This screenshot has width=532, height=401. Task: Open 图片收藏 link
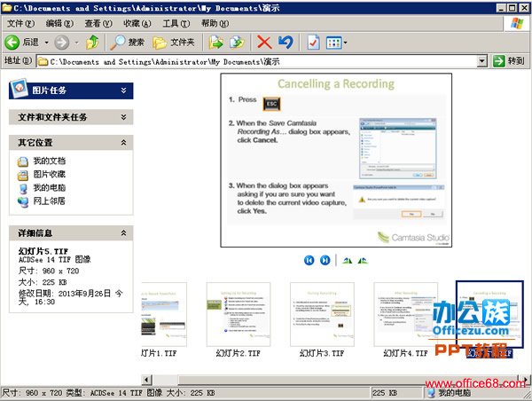point(50,174)
